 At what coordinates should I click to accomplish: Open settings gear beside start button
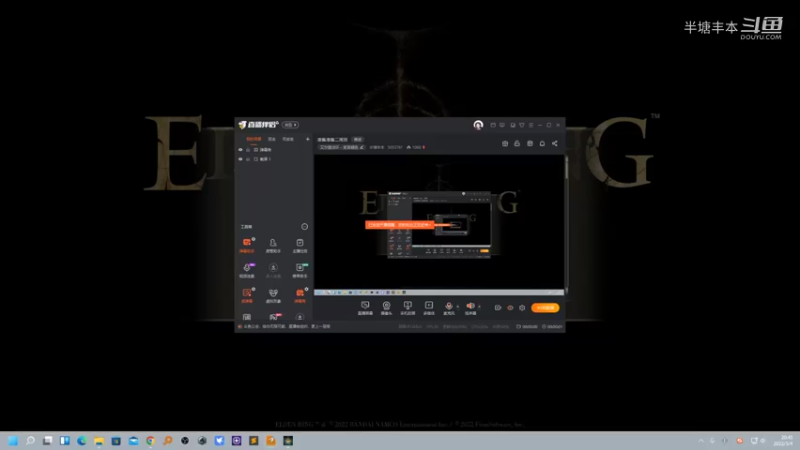522,308
